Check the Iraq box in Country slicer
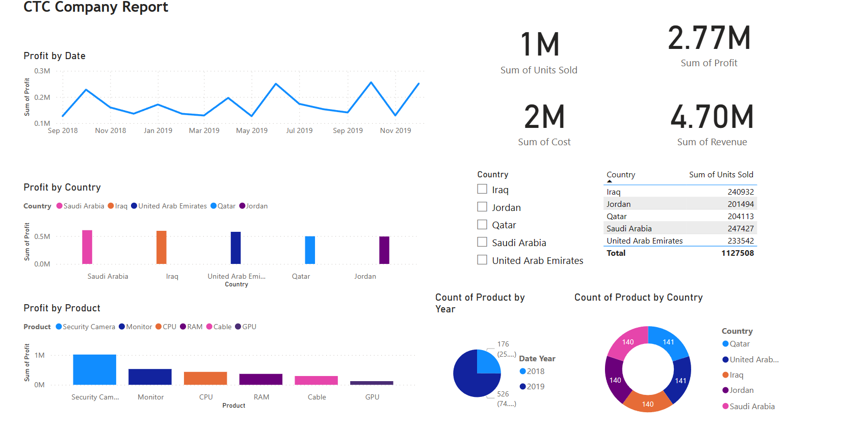 [x=482, y=189]
